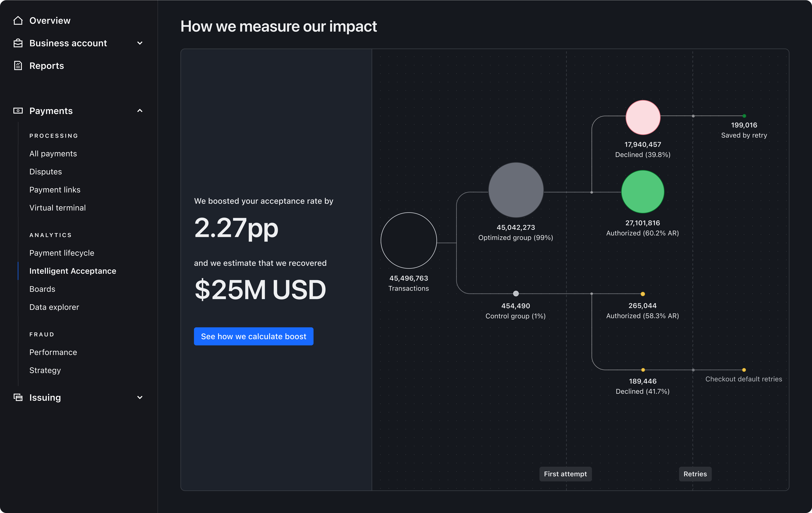The image size is (812, 513).
Task: Click the PROCESSING section header
Action: pyautogui.click(x=54, y=136)
